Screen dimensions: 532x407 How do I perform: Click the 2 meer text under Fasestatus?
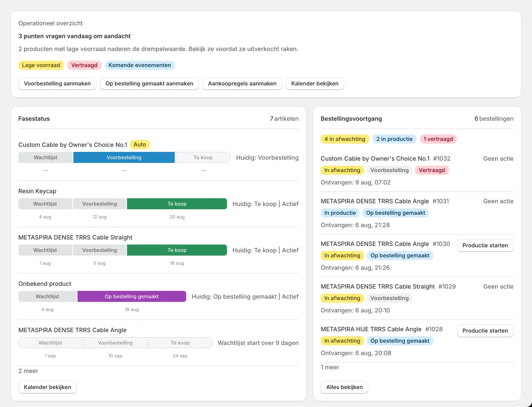click(28, 371)
